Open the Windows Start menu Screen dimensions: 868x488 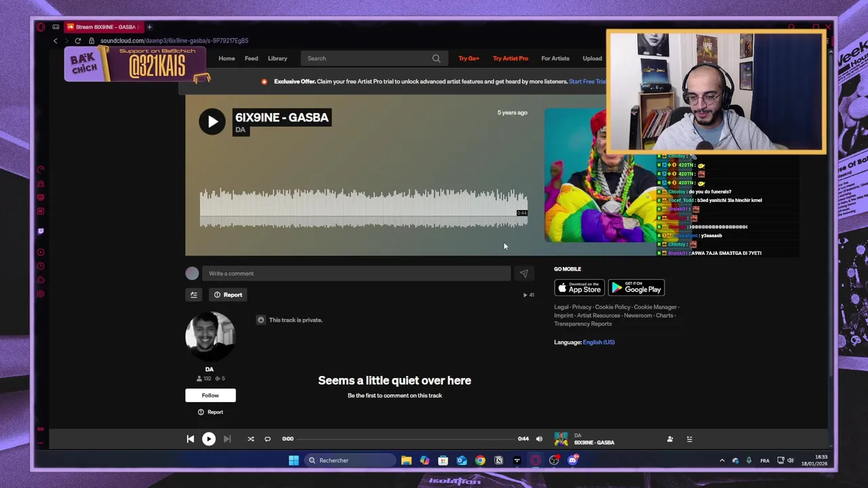click(x=294, y=461)
